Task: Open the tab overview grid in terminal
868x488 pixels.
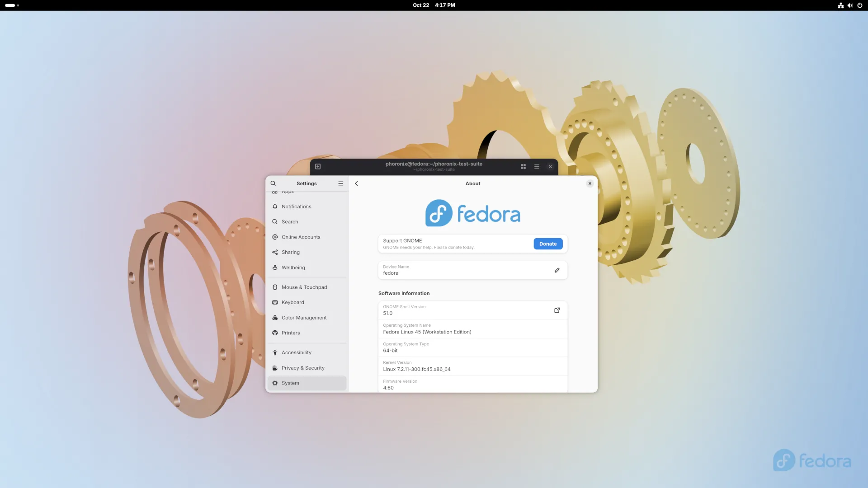Action: (x=523, y=167)
